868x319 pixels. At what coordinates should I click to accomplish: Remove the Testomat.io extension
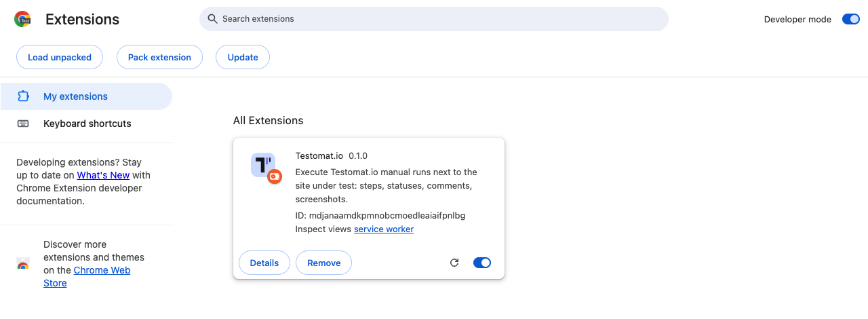pos(323,263)
